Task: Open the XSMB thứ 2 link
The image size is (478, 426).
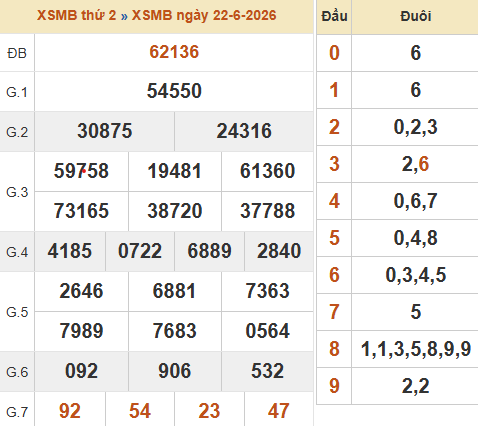Action: [77, 15]
